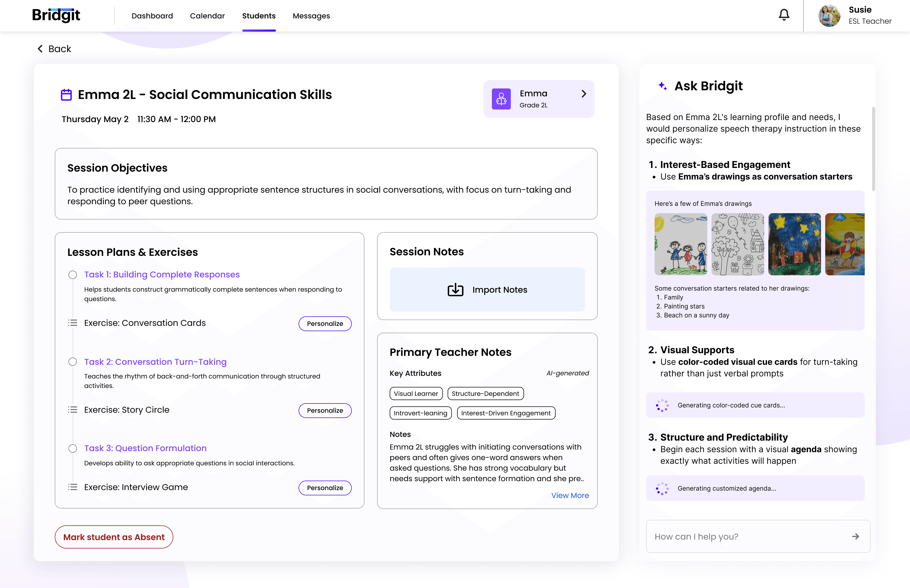Click the list icon beside Interview Game
Screen dimensions: 910x588
(x=73, y=487)
